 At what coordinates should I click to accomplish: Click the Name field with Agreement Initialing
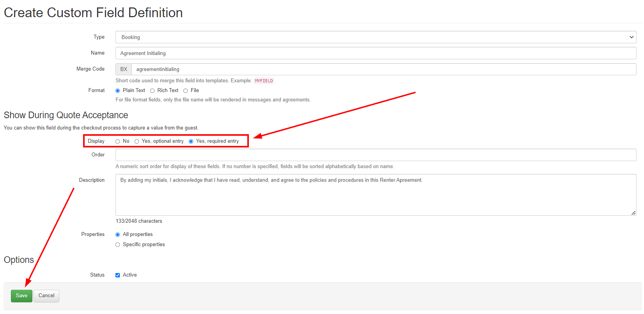pyautogui.click(x=375, y=53)
